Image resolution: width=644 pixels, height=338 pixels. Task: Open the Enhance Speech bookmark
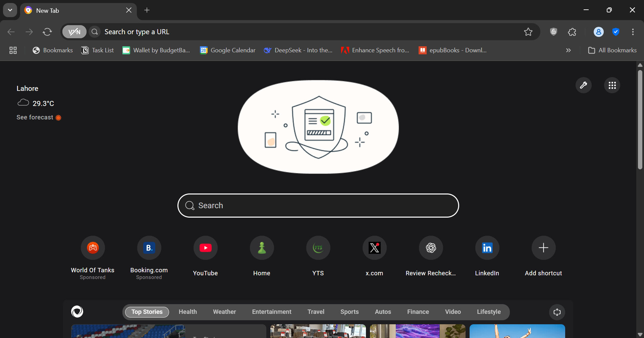point(375,50)
